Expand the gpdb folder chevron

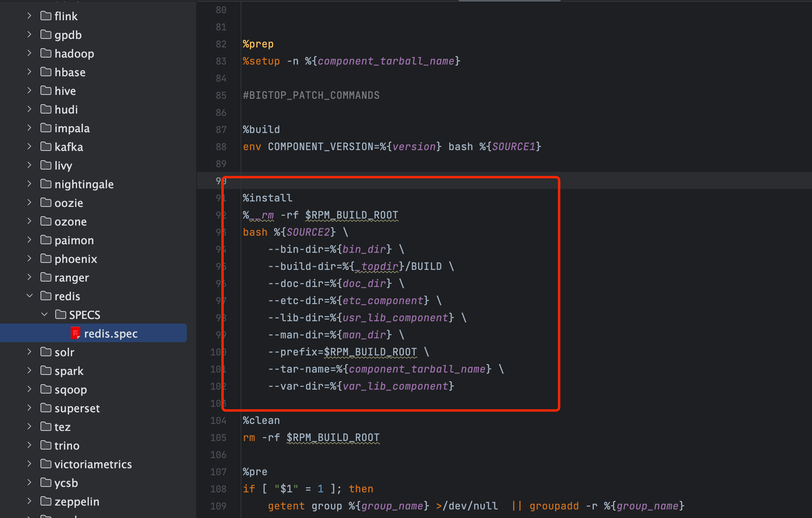[x=29, y=35]
